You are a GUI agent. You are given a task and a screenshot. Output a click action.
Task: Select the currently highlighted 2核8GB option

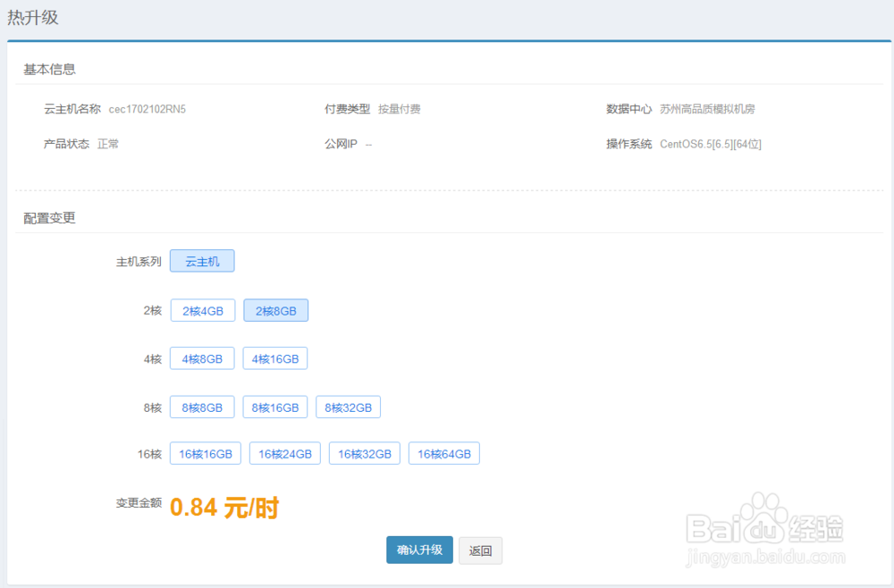point(274,310)
